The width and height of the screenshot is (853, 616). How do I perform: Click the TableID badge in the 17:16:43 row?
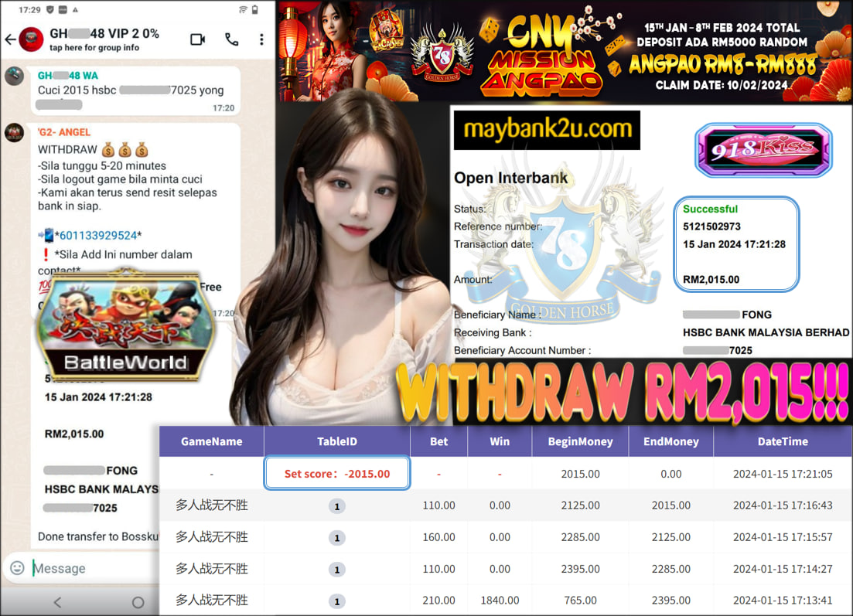(336, 506)
